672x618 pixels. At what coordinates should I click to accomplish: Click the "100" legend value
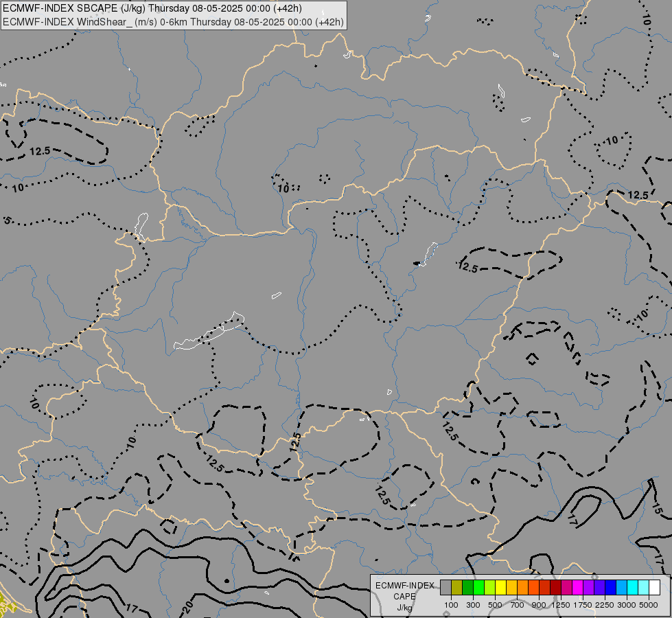click(x=451, y=605)
